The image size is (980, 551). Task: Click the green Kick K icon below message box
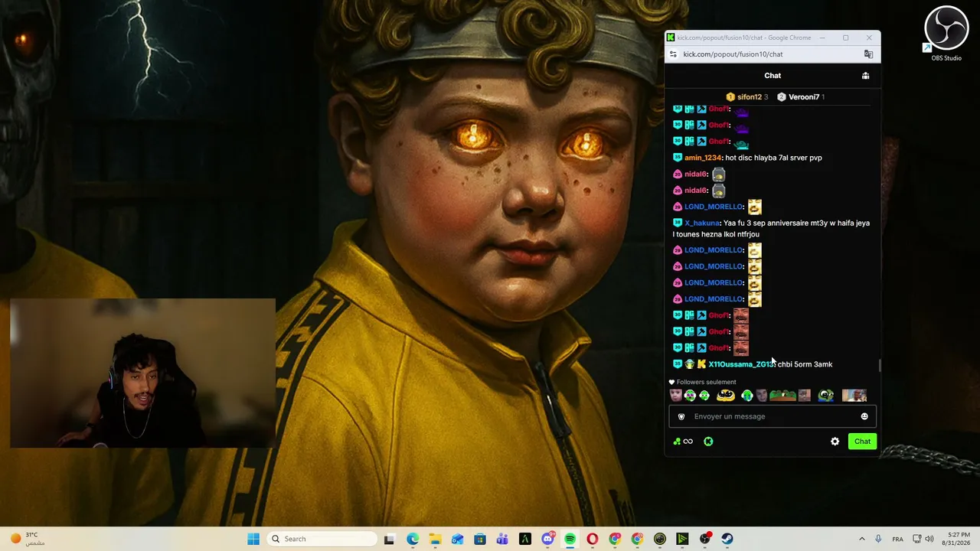708,442
